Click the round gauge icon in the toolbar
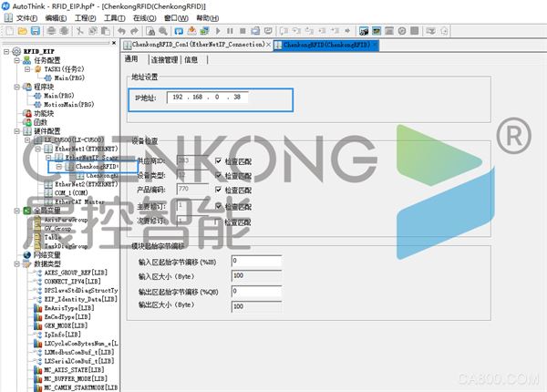 (402, 31)
